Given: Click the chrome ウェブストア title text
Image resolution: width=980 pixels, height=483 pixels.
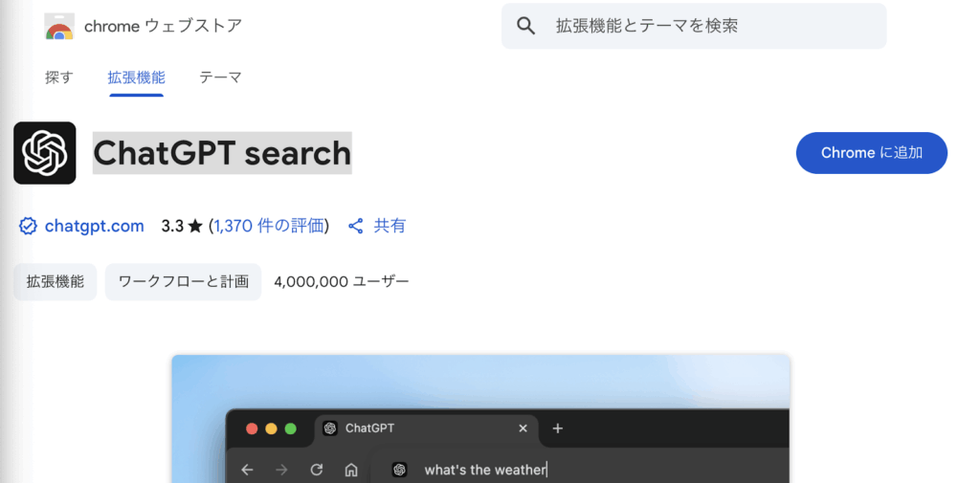Looking at the screenshot, I should click(x=163, y=26).
